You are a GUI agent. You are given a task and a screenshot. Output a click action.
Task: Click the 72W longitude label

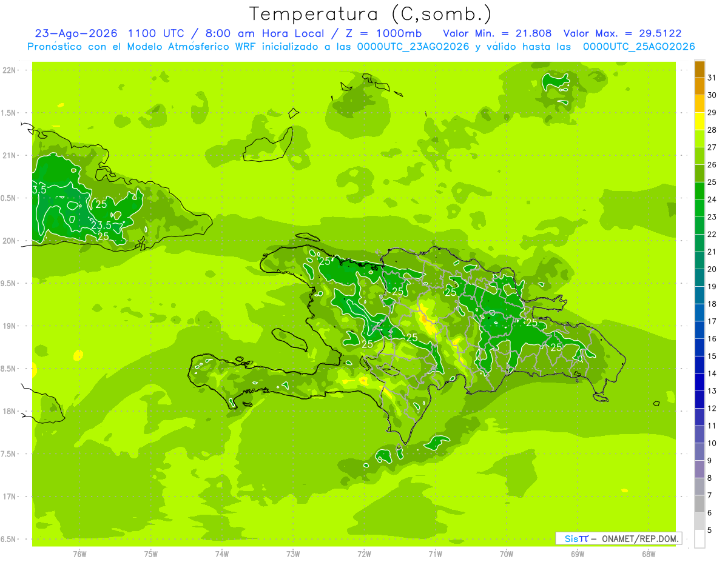coord(364,554)
